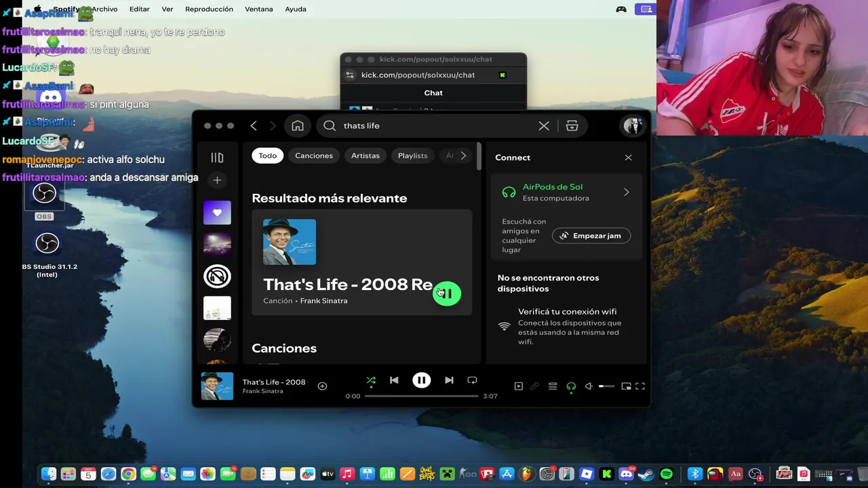Open the Now Playing view

518,386
